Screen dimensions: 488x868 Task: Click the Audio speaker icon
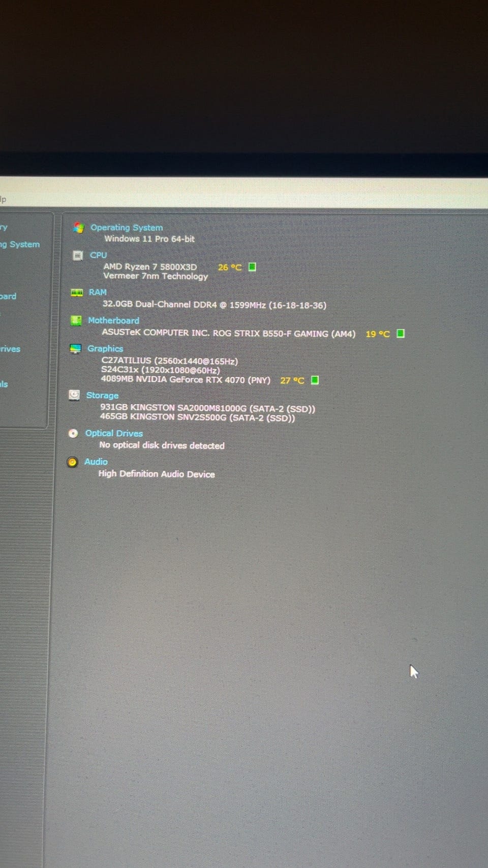click(72, 462)
